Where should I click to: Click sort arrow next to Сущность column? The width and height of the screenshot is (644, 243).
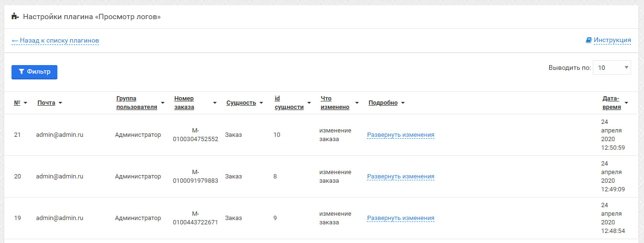261,103
